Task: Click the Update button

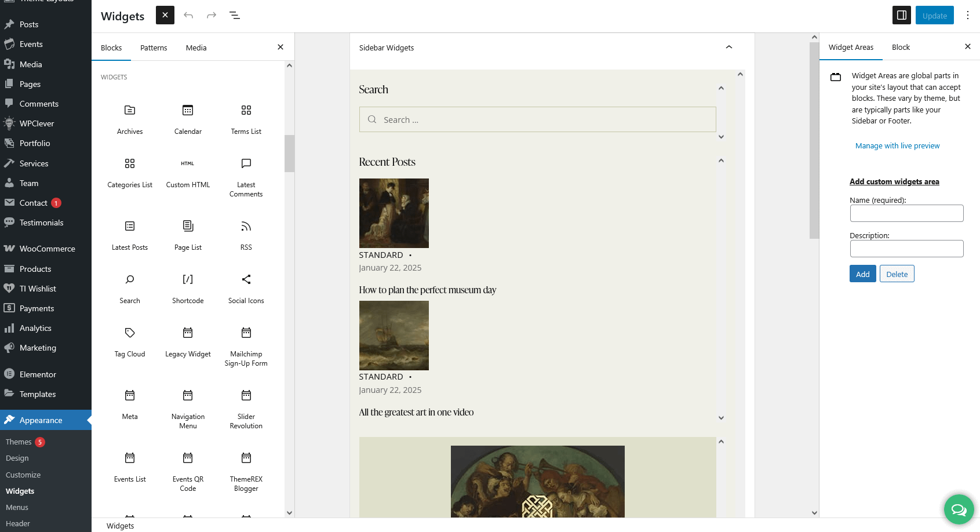Action: [935, 15]
